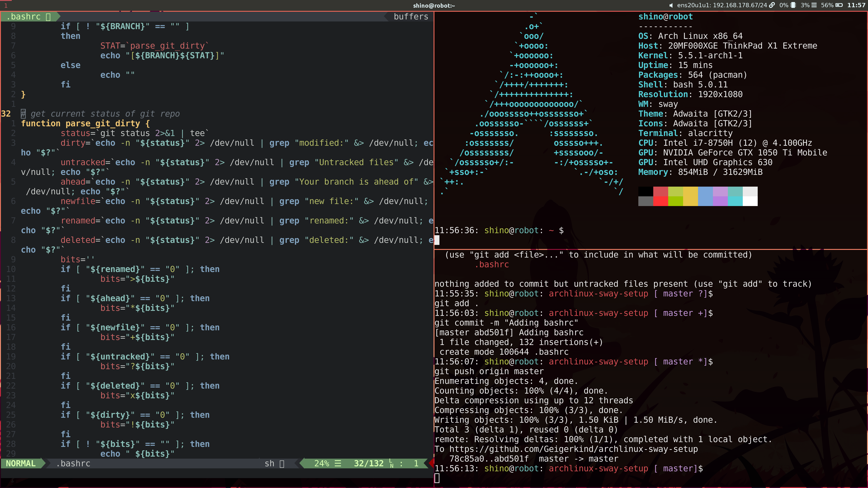
Task: Click workspace 1 indicator in top bar
Action: 6,5
